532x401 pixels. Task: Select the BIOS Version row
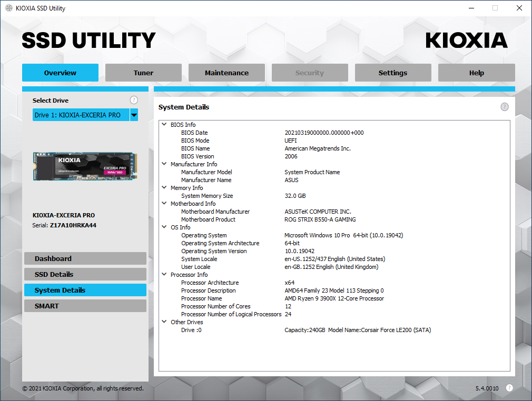point(334,156)
